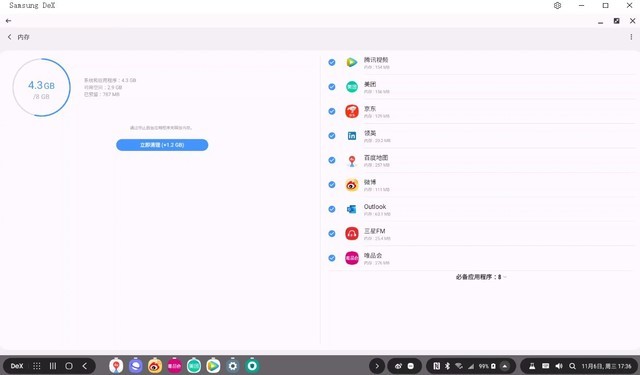Open the search magnifier in taskbar
This screenshot has height=375, width=640.
pos(572,366)
